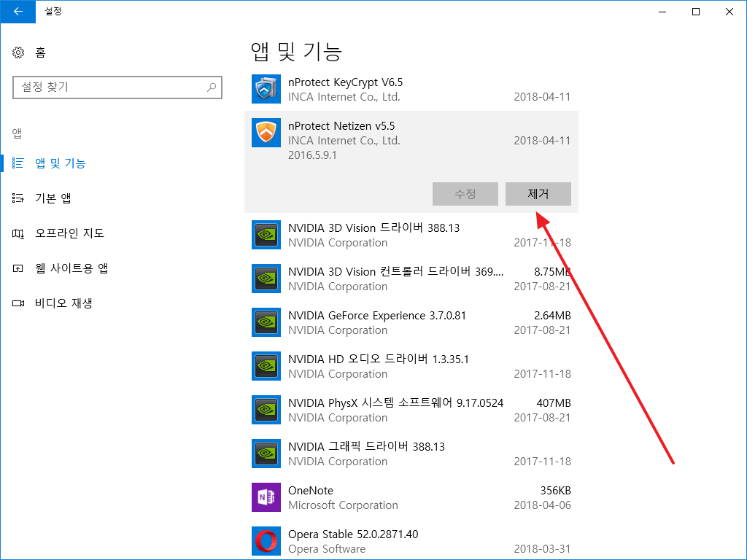Viewport: 747px width, 560px height.
Task: Open the 앱 및 기능 sidebar page
Action: tap(60, 163)
